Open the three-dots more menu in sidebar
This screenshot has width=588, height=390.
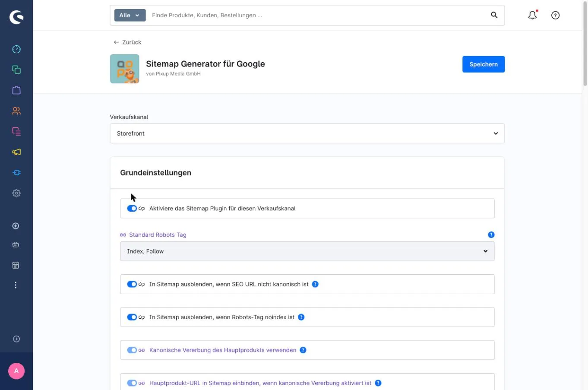click(x=16, y=285)
